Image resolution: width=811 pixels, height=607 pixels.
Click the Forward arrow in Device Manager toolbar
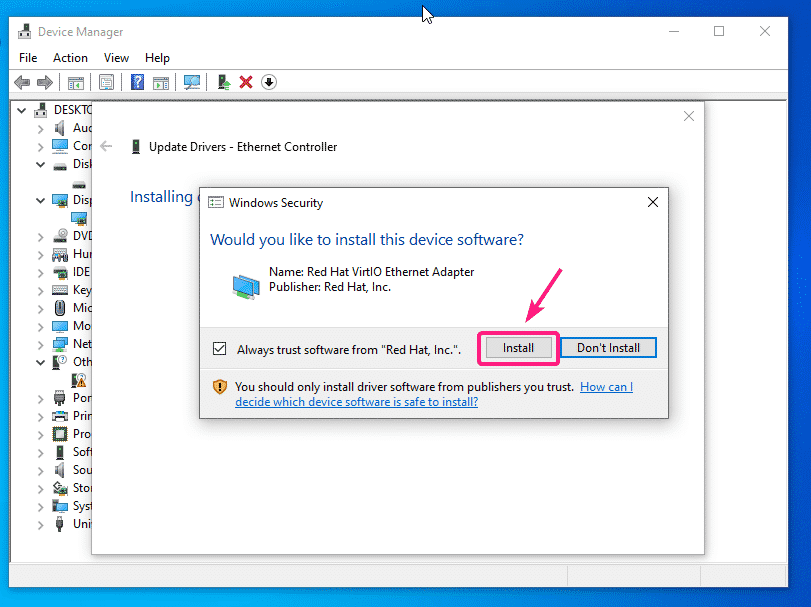[45, 82]
